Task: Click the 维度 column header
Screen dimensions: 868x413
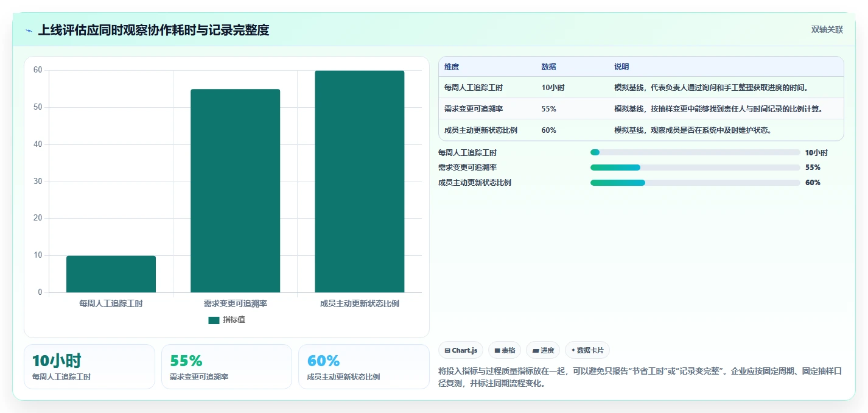Action: point(452,67)
